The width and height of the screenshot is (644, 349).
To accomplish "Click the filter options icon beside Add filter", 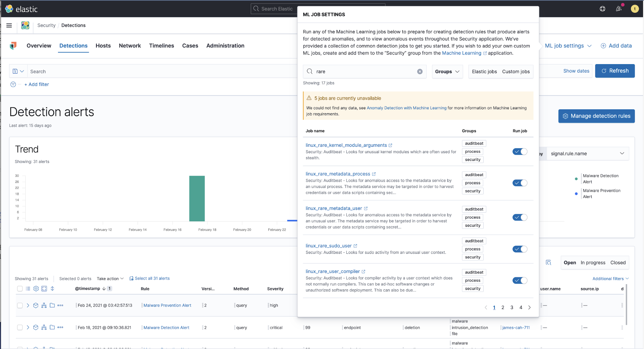I will coord(13,85).
